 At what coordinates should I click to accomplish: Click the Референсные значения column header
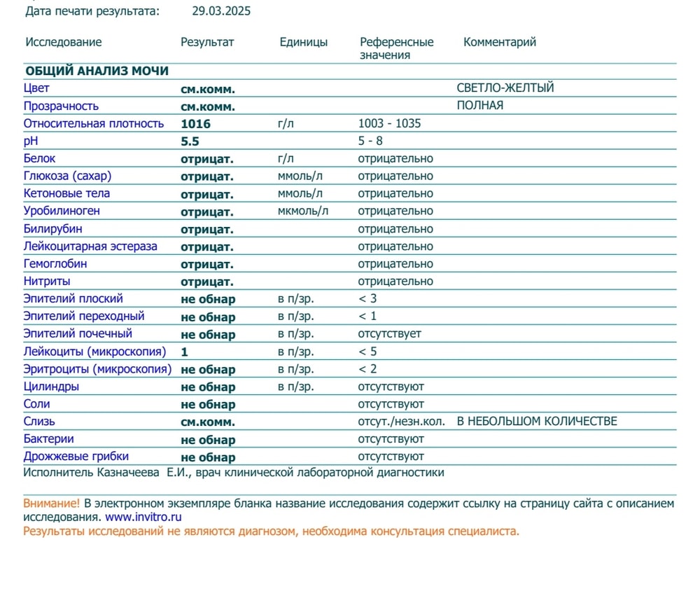coord(396,48)
